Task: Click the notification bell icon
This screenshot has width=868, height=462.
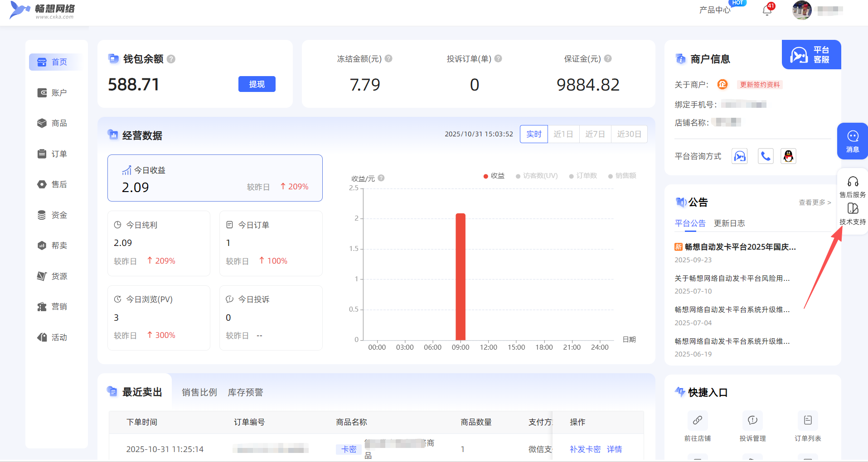Action: (767, 10)
